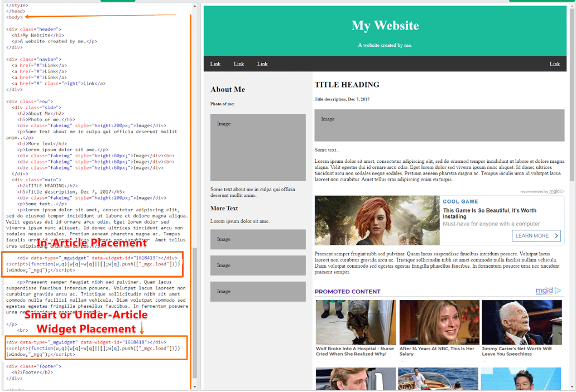This screenshot has height=392, width=576.
Task: Click the crying woman thumbnail
Action: tap(439, 322)
